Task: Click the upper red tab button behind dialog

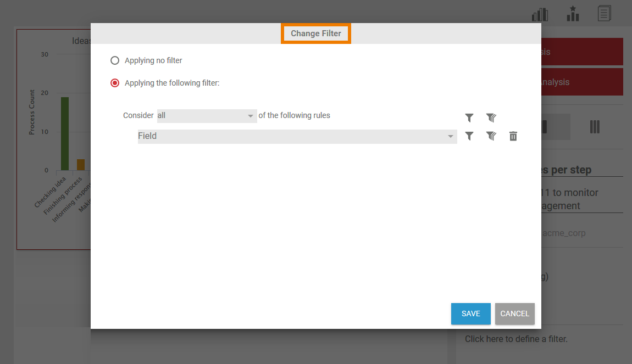Action: pyautogui.click(x=581, y=52)
